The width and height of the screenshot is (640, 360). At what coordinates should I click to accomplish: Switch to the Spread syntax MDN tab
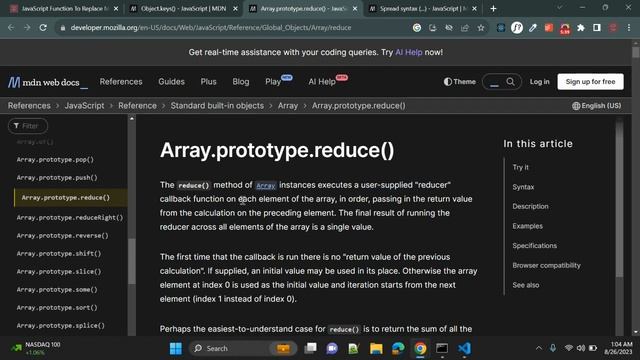coord(422,9)
